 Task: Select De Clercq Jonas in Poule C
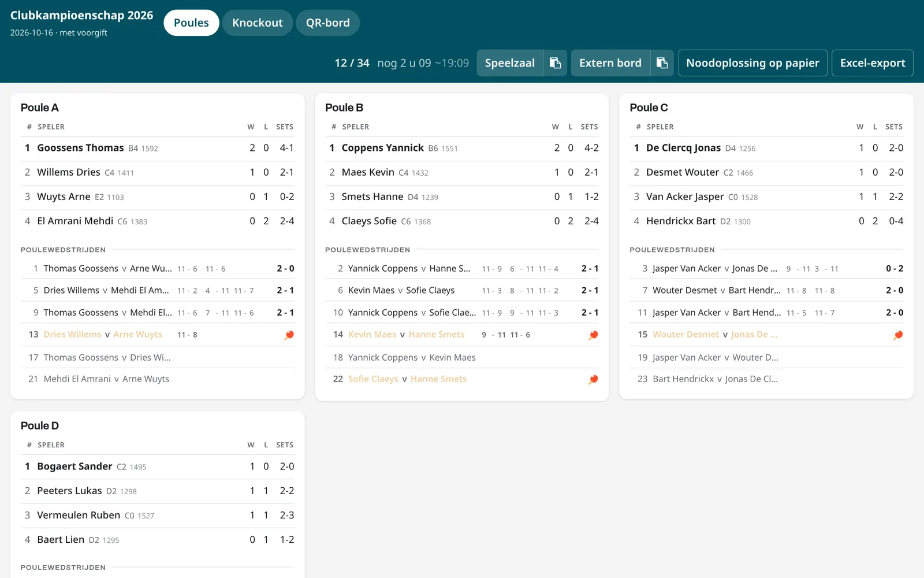766,148
